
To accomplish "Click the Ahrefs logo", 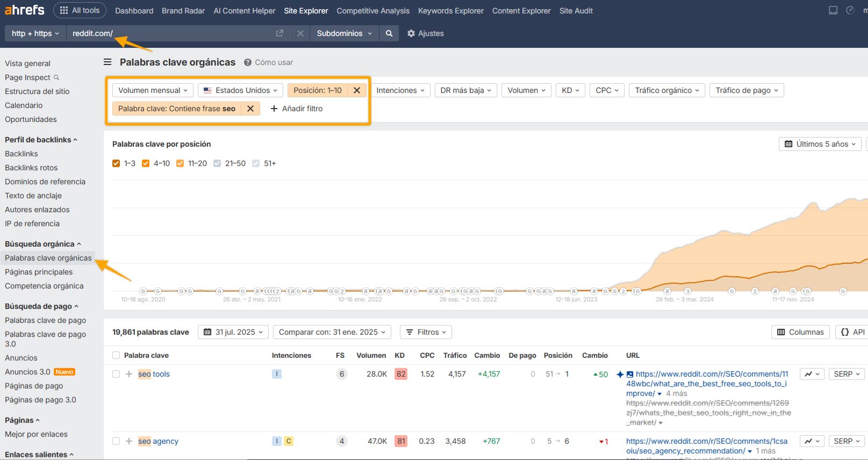I will (x=25, y=10).
